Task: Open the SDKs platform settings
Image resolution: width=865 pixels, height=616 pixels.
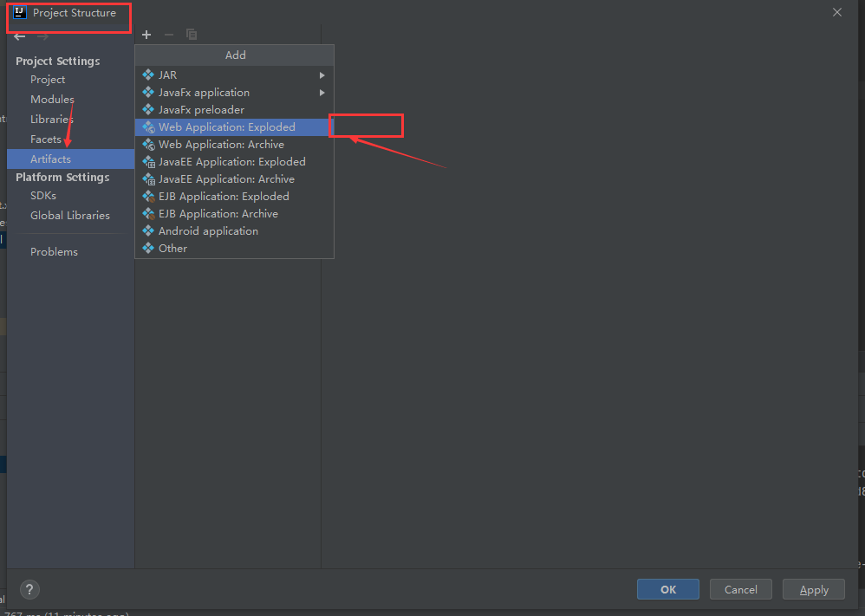Action: point(70,195)
